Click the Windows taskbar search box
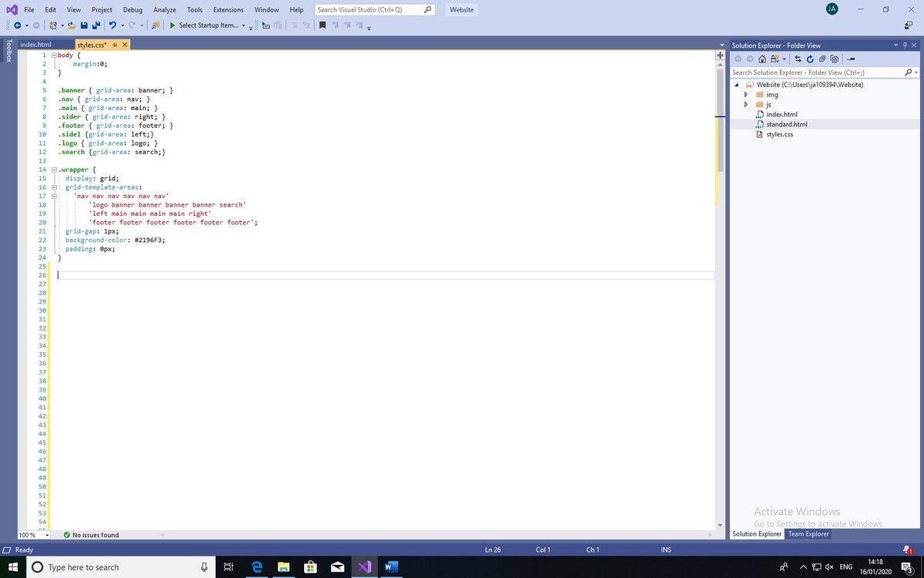This screenshot has width=924, height=578. (120, 567)
